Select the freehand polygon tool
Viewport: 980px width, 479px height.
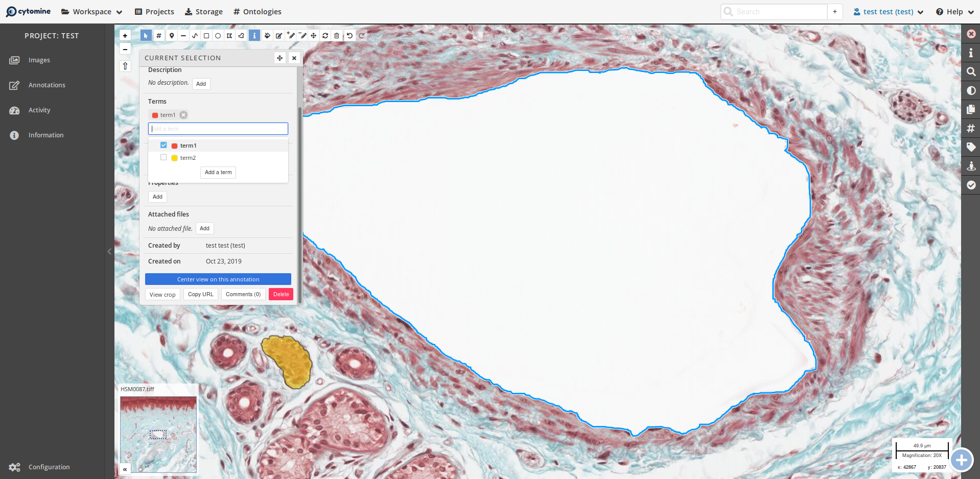[x=241, y=36]
